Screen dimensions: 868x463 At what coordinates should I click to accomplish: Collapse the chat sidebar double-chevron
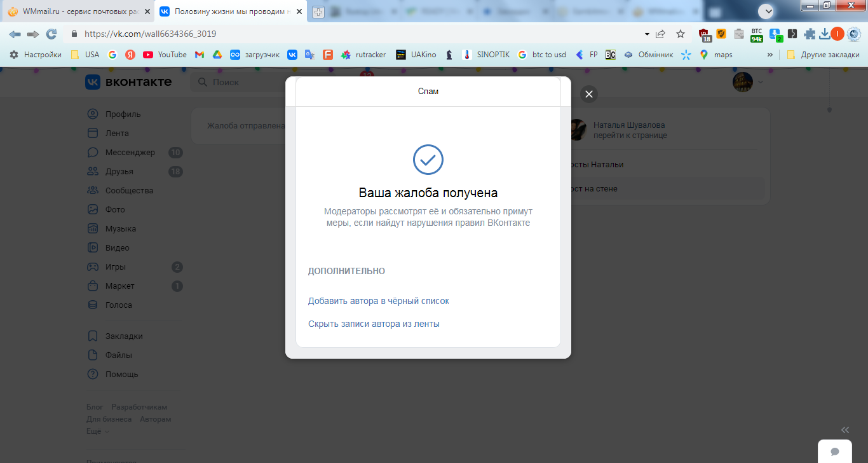coord(845,430)
